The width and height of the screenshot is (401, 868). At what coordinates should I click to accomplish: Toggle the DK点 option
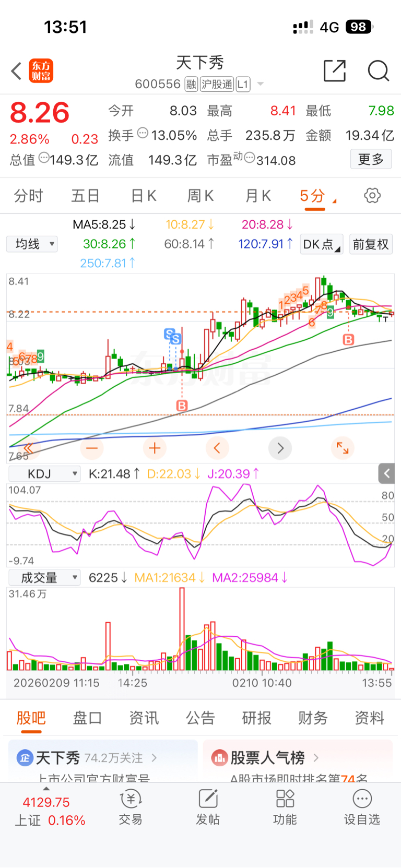pyautogui.click(x=321, y=244)
